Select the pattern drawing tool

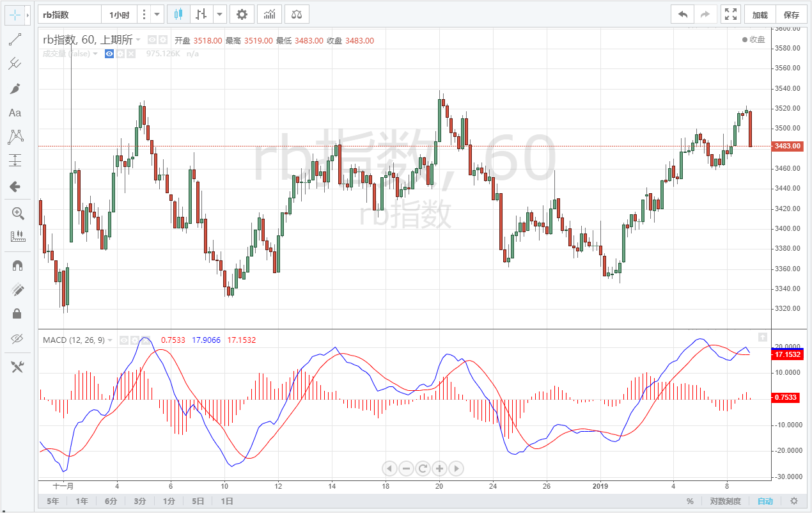click(x=15, y=136)
